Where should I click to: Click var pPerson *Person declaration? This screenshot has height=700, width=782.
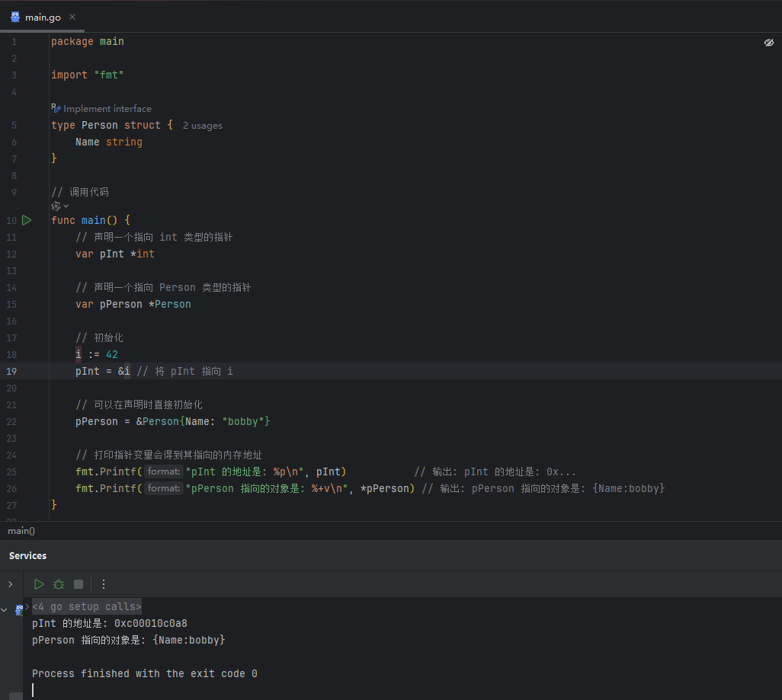coord(133,305)
